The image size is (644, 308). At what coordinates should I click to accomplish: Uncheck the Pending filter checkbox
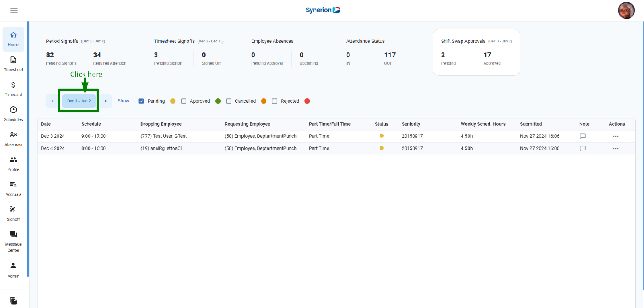tap(141, 101)
